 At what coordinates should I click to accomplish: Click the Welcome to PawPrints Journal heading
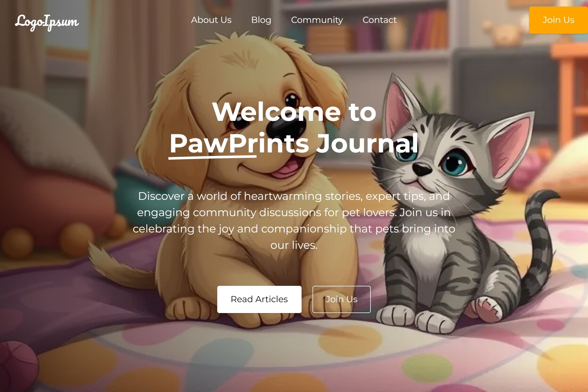click(x=294, y=128)
